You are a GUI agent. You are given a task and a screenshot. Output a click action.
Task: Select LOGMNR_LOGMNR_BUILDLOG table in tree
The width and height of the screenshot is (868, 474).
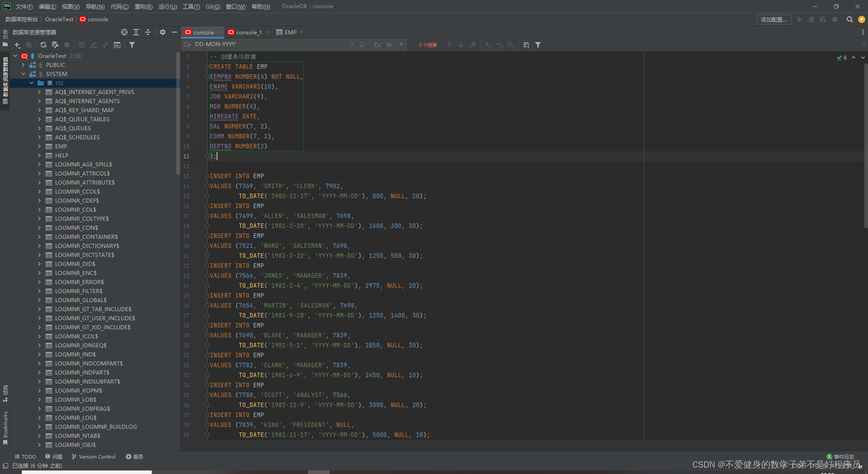[96, 427]
